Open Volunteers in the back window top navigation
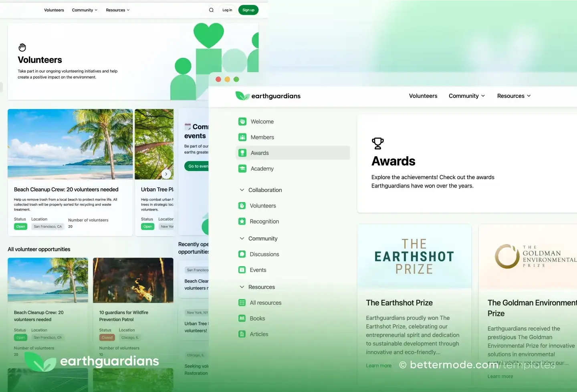This screenshot has height=392, width=577. click(54, 10)
